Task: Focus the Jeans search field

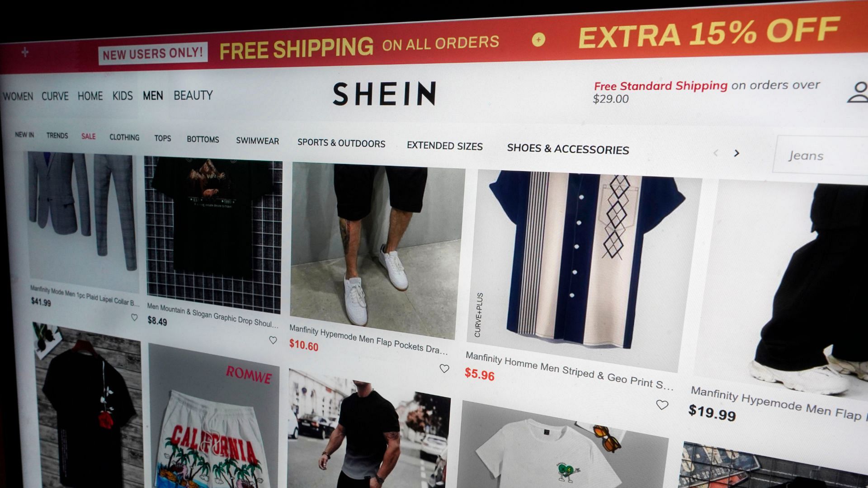Action: (x=820, y=155)
